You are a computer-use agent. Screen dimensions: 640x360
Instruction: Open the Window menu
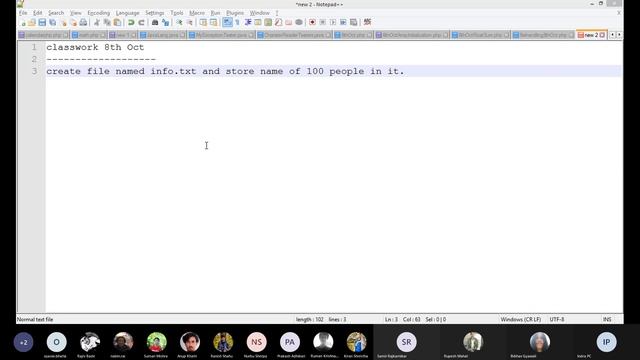click(260, 13)
